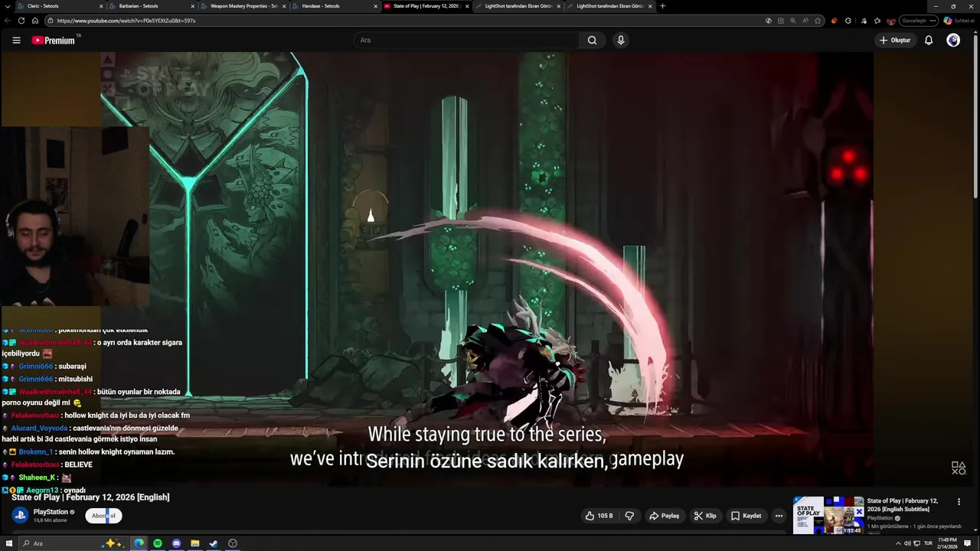Open recommended State of Play English Subtitles thumbnail
Viewport: 980px width, 551px height.
tap(828, 515)
